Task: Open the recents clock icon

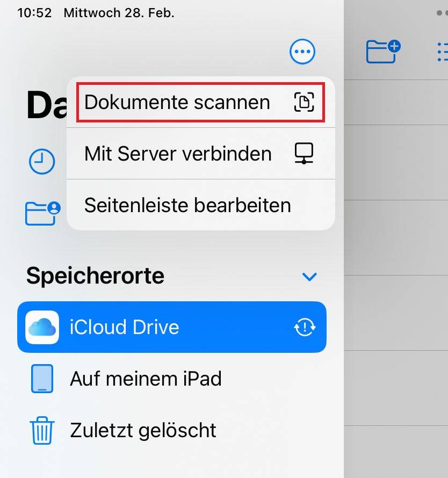Action: point(42,161)
